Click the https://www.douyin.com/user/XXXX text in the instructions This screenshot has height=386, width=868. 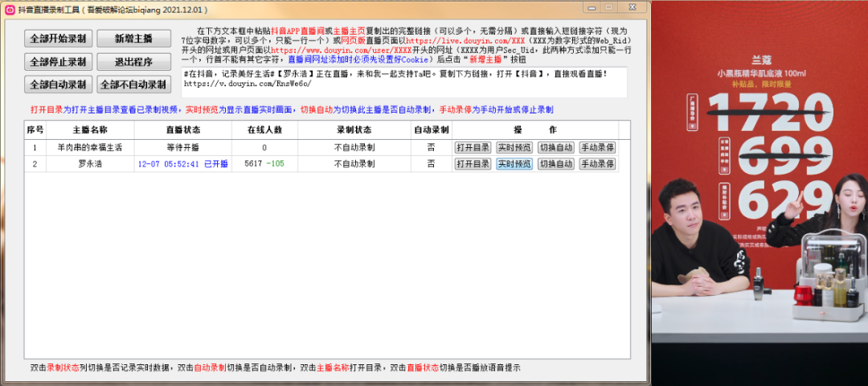coord(341,51)
